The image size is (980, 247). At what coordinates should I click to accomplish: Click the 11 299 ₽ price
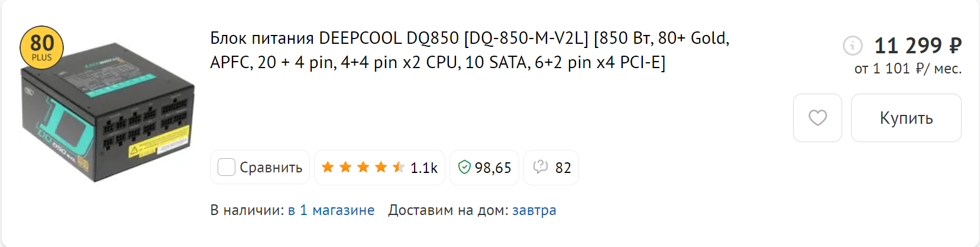point(918,45)
